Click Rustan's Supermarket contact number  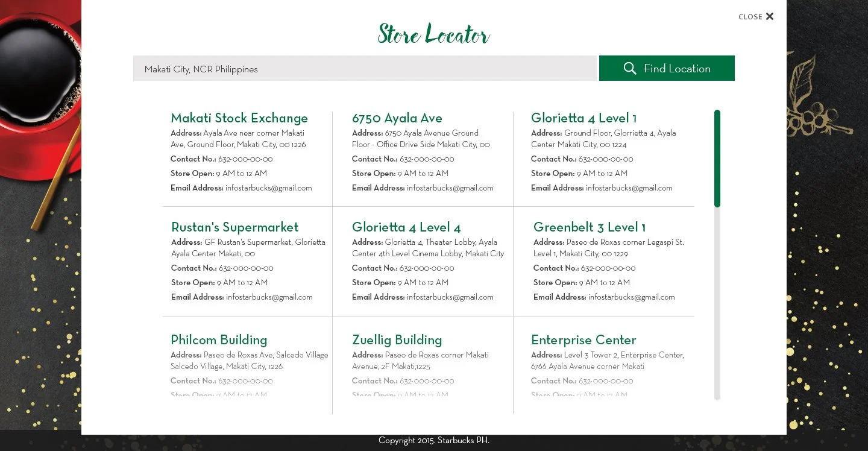tap(222, 268)
